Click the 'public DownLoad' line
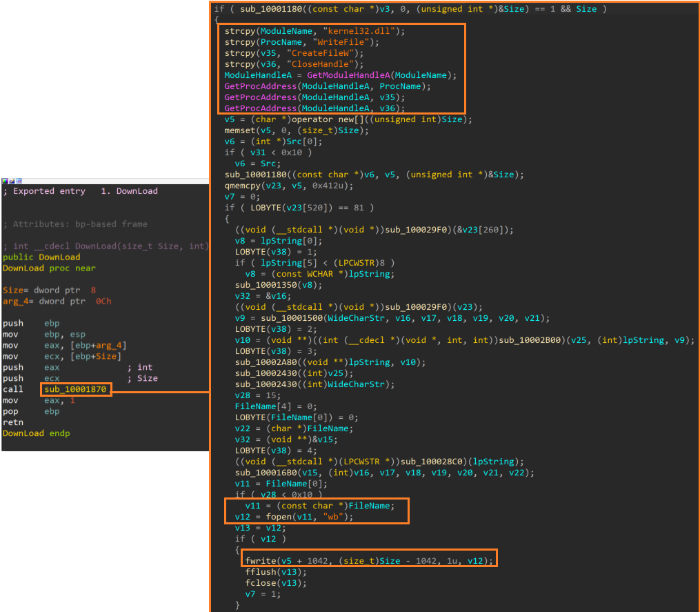Screen dimensions: 700x612 coord(41,257)
